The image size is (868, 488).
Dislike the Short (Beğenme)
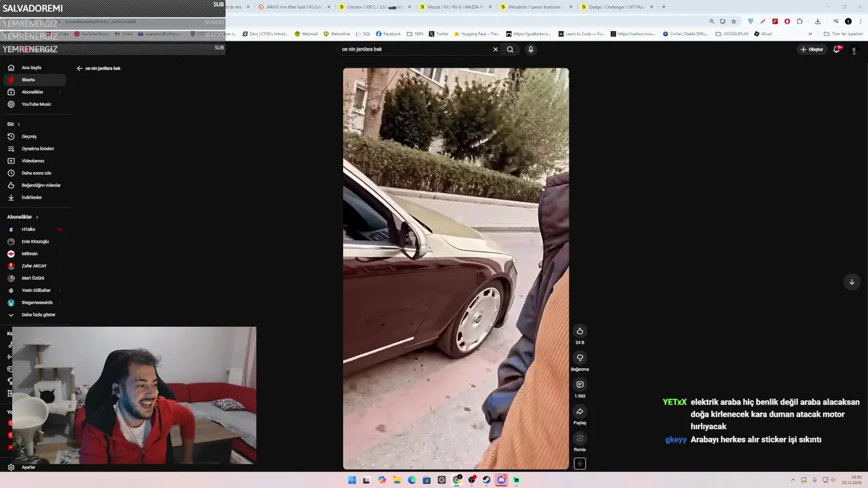(580, 358)
